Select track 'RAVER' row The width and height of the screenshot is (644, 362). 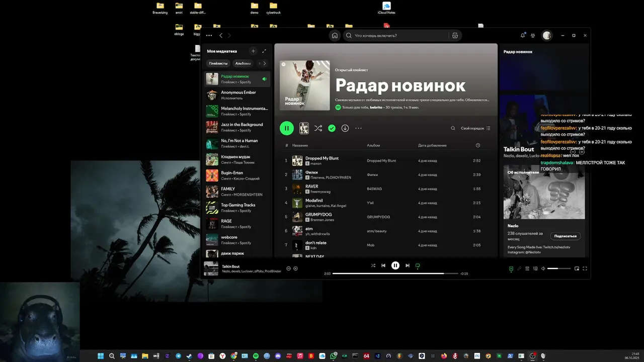click(x=385, y=189)
